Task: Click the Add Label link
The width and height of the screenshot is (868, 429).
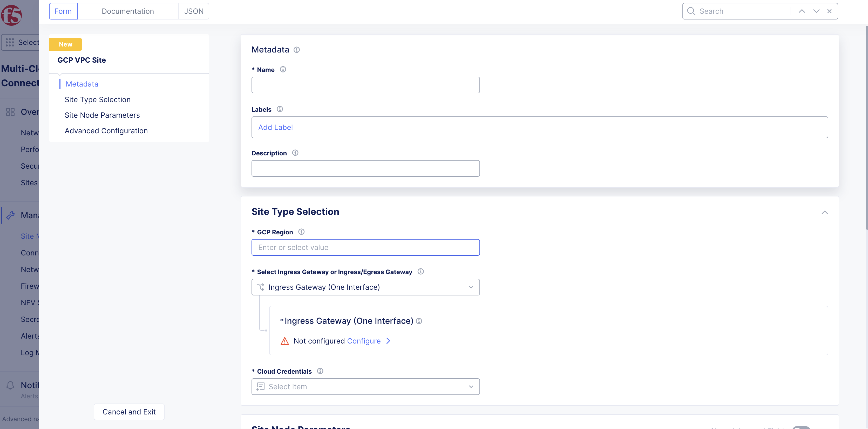Action: pos(275,128)
